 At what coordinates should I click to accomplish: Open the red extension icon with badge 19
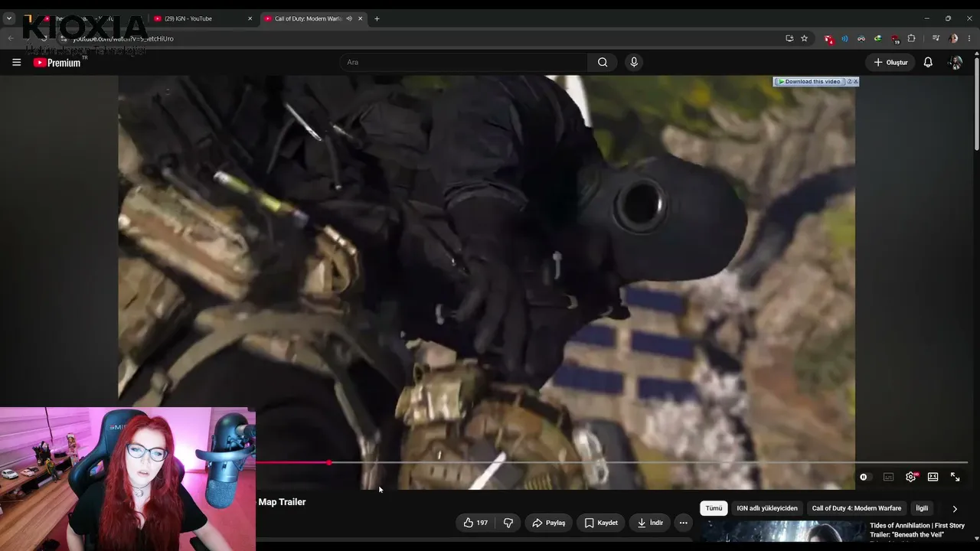click(895, 38)
